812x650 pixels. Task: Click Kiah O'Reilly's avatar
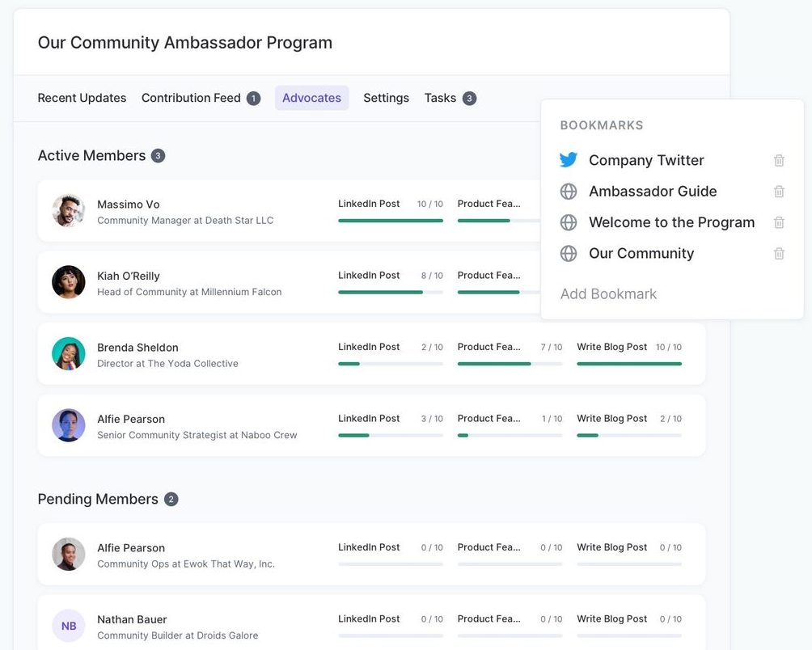69,282
